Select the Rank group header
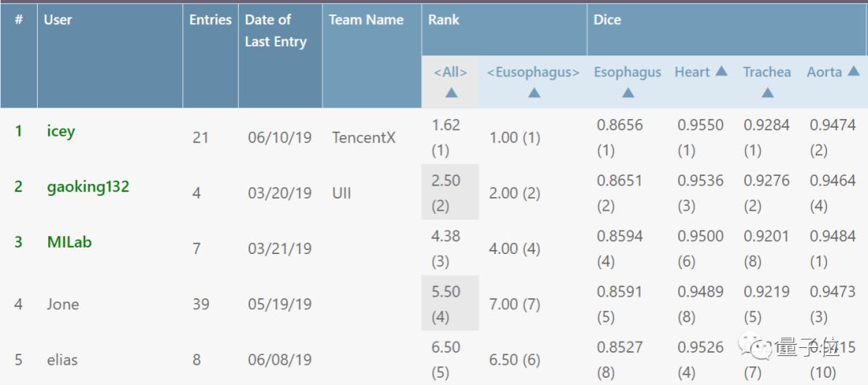Image resolution: width=868 pixels, height=385 pixels. click(444, 20)
